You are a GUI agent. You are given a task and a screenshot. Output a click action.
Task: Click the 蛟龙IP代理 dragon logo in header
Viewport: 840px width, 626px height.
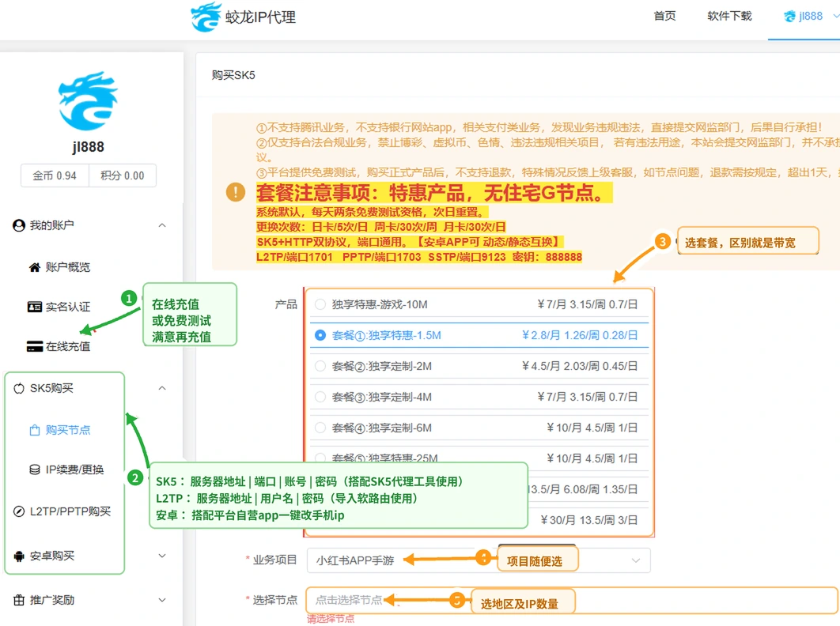coord(205,17)
